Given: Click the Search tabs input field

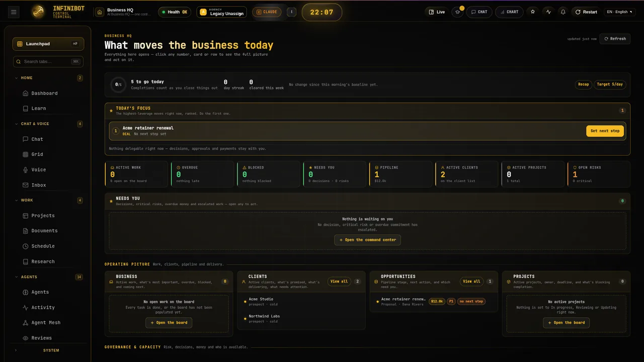Looking at the screenshot, I should click(x=48, y=61).
